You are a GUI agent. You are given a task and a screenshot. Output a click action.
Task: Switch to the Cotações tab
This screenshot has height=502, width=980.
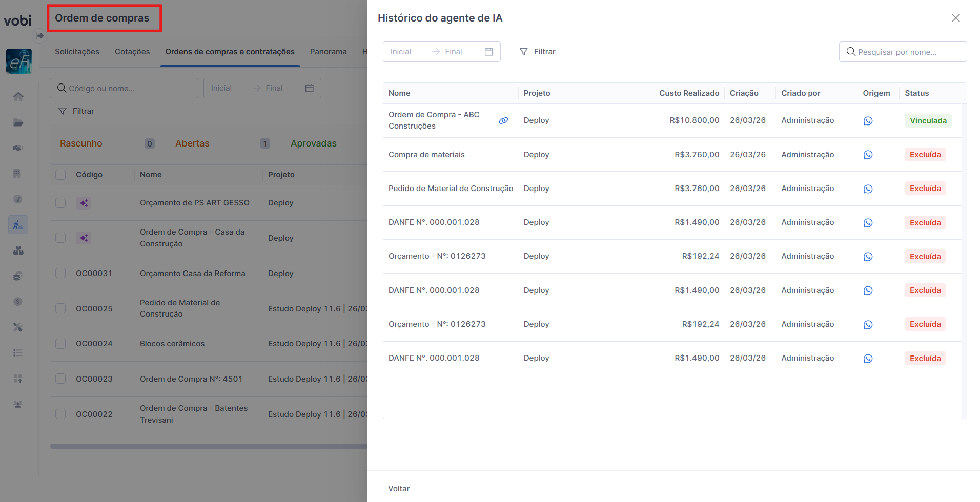click(132, 52)
